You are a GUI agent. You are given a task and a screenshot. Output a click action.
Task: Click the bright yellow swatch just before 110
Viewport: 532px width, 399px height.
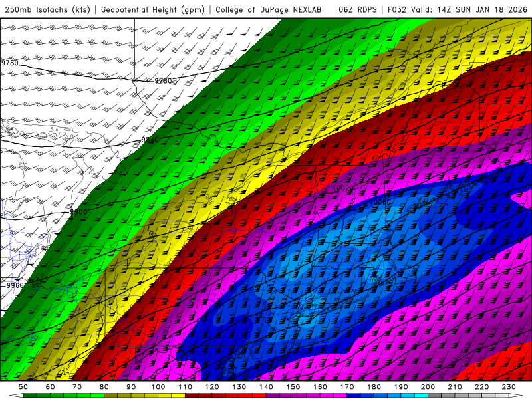coord(178,396)
